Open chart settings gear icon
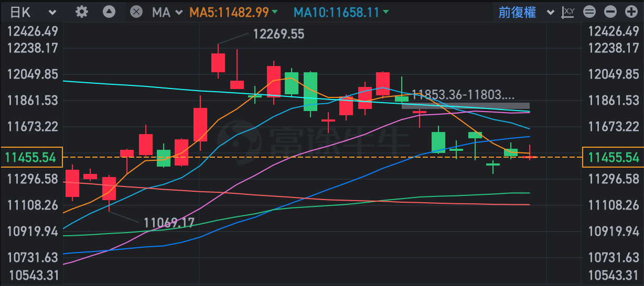Screen dimensions: 644x286 (81, 12)
